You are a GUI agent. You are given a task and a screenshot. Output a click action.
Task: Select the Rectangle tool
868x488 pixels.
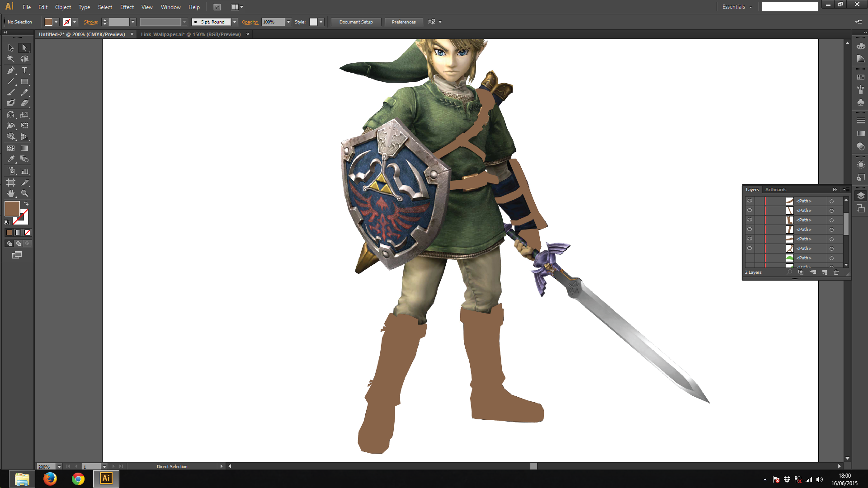click(24, 82)
